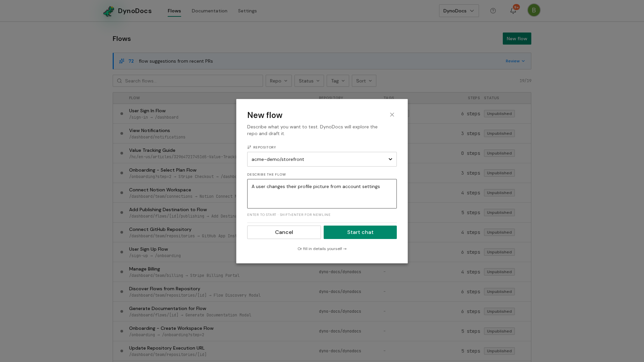The width and height of the screenshot is (644, 362).
Task: Click status dot of User Sign In Flow
Action: [122, 114]
